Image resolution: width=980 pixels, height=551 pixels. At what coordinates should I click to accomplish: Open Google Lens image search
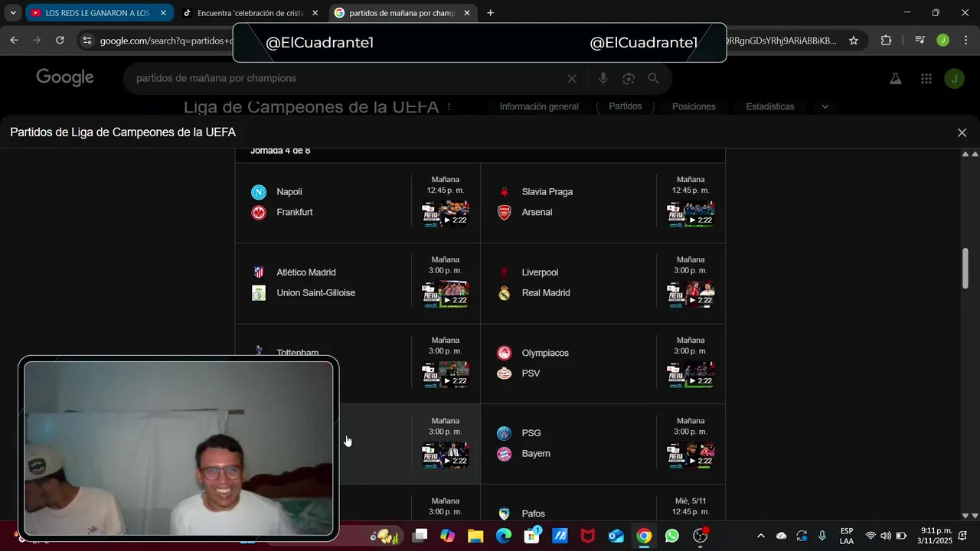(629, 78)
